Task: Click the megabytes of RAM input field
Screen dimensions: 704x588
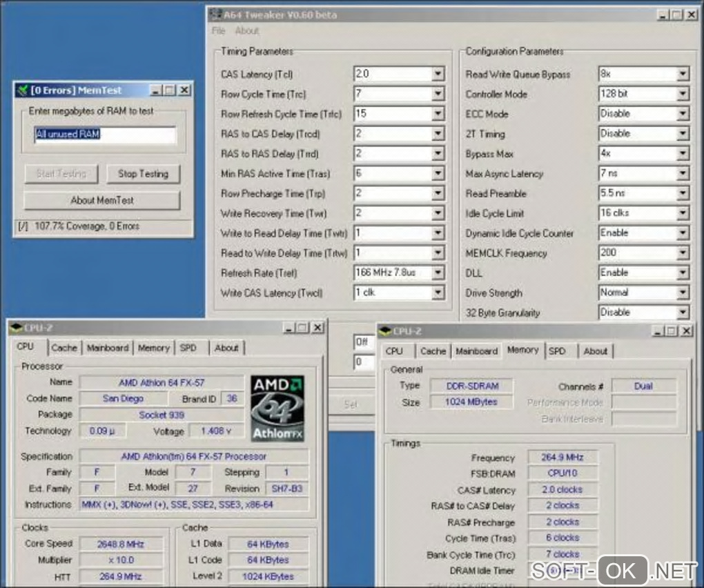Action: click(106, 135)
